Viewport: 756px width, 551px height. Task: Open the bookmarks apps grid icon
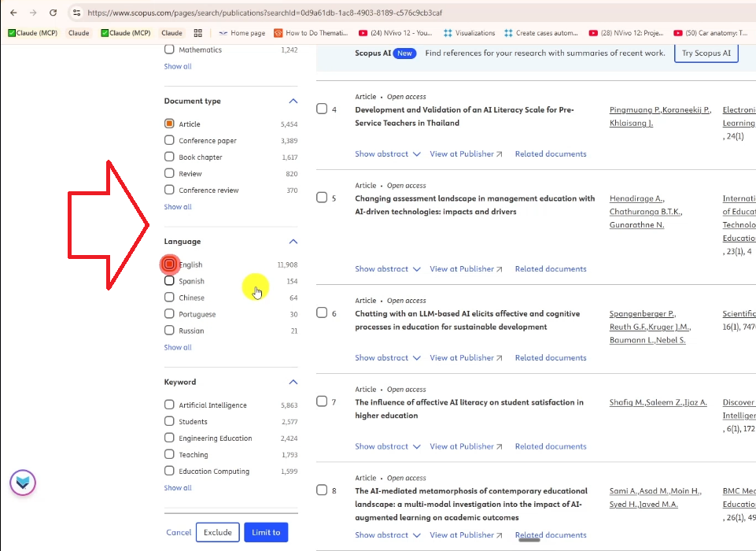point(197,33)
